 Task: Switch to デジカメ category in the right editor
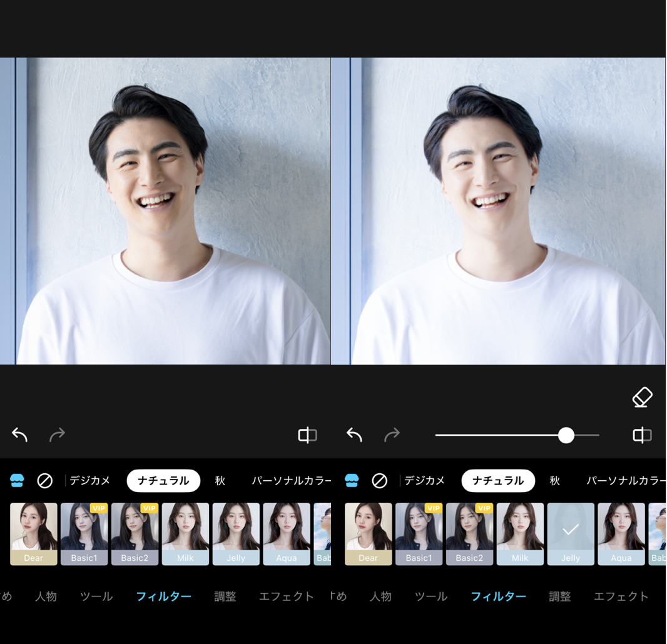pos(424,480)
